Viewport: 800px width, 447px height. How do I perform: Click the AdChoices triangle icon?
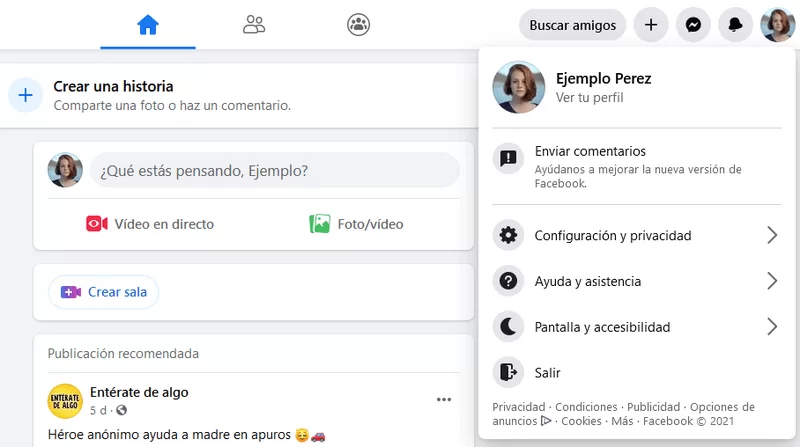[x=546, y=421]
